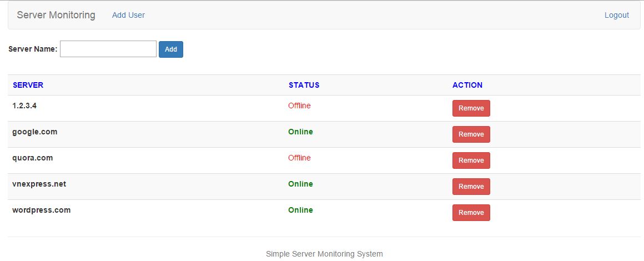Log out via the Logout link

[616, 15]
